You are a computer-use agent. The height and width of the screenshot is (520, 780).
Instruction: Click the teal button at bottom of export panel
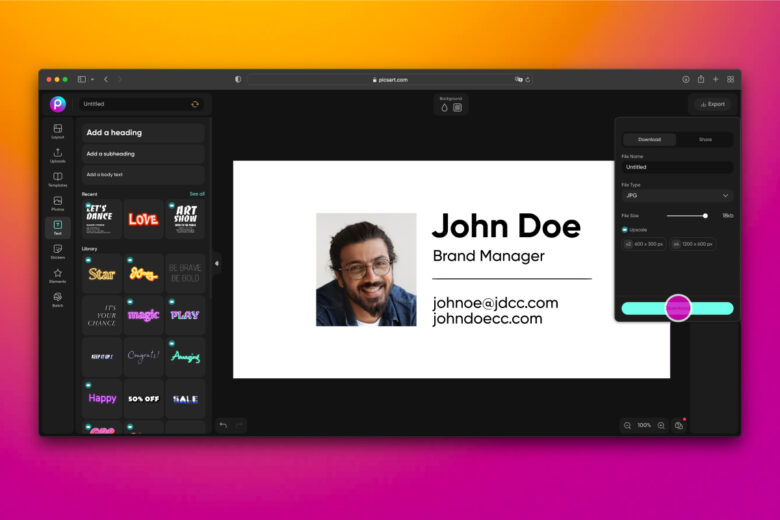(678, 309)
